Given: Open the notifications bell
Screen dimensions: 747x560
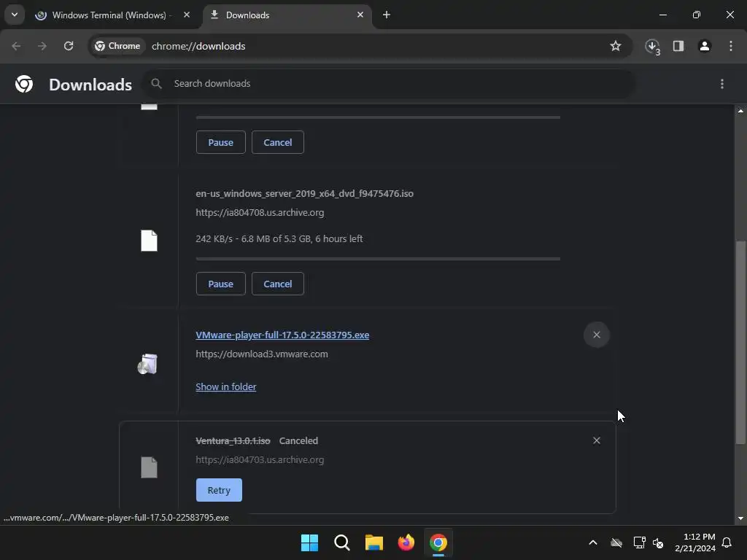Looking at the screenshot, I should [x=727, y=542].
